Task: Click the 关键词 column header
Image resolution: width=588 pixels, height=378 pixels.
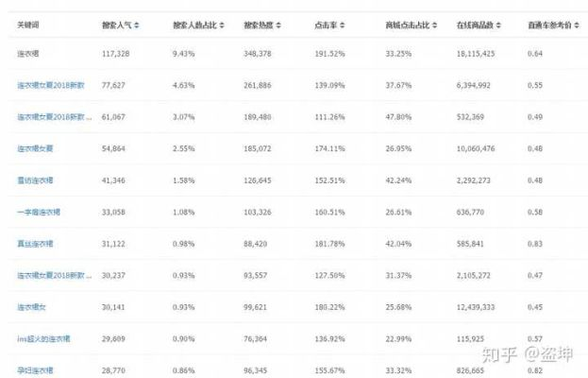Action: (28, 25)
